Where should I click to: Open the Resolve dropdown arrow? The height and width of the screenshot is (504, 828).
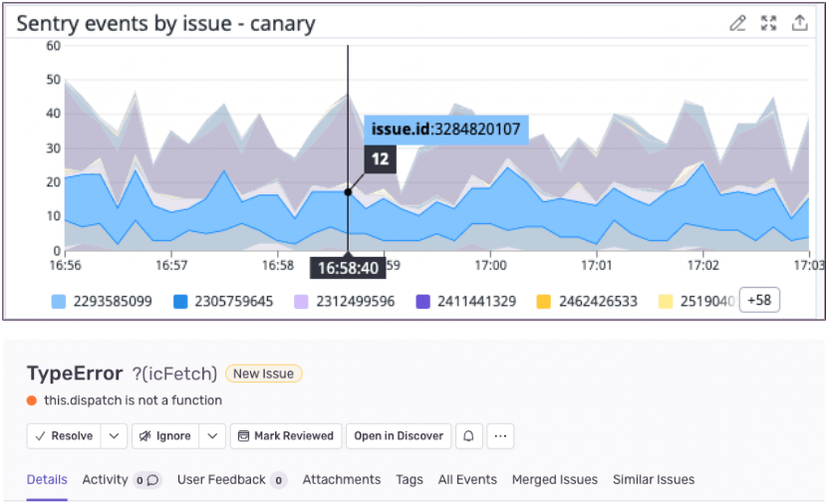pos(115,436)
